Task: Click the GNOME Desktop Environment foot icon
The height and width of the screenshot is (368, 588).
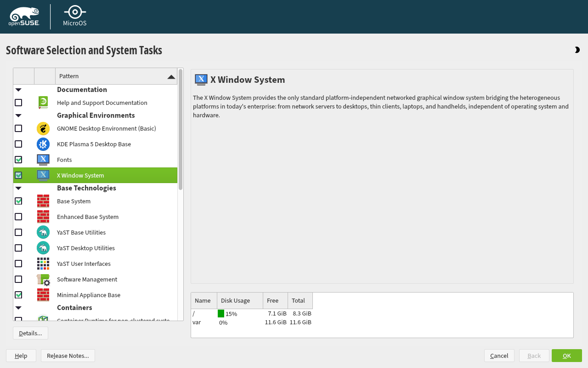Action: pos(43,128)
